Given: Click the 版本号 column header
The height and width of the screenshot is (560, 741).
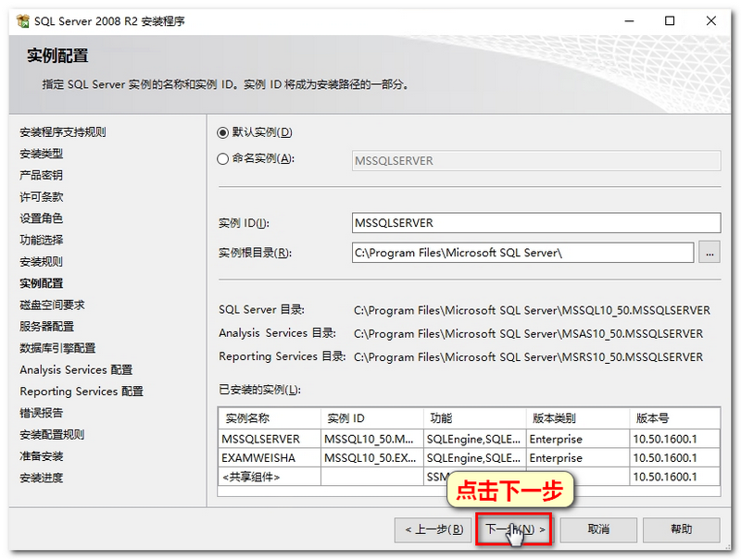Looking at the screenshot, I should click(673, 418).
